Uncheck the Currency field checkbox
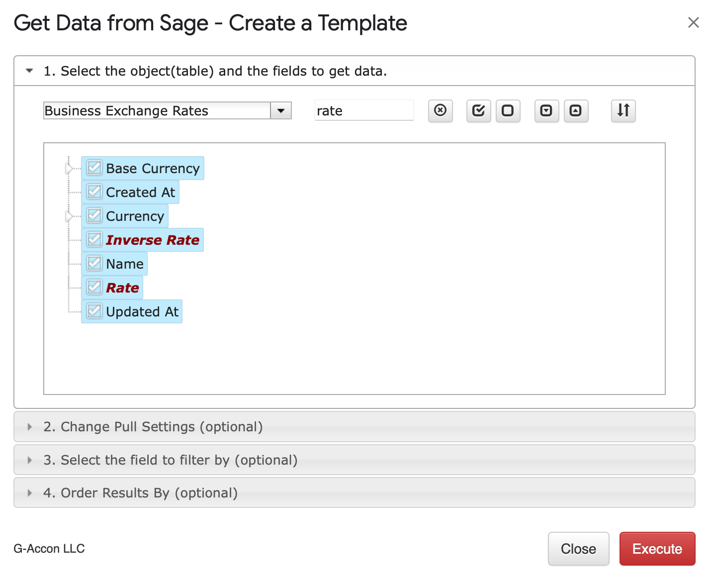Image resolution: width=712 pixels, height=588 pixels. tap(94, 216)
